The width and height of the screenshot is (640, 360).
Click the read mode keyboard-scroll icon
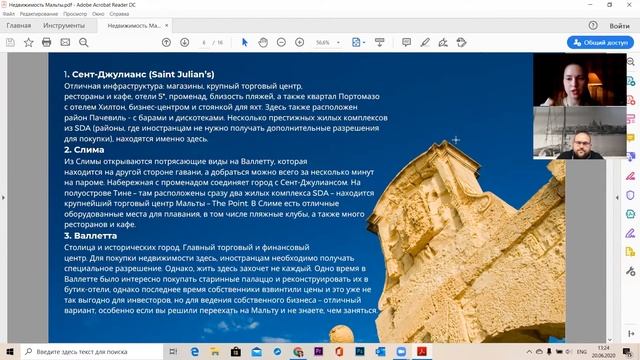pyautogui.click(x=380, y=42)
